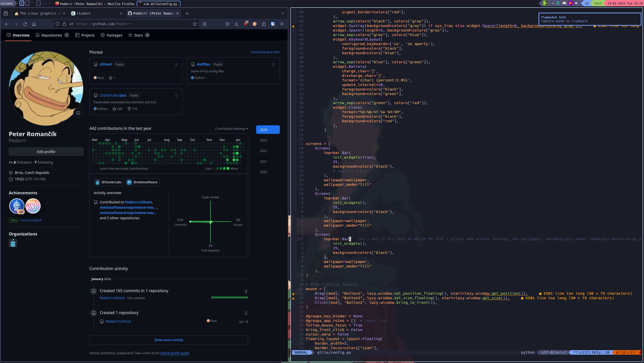This screenshot has height=363, width=644.
Task: Click the large profile avatar picture
Action: click(46, 88)
